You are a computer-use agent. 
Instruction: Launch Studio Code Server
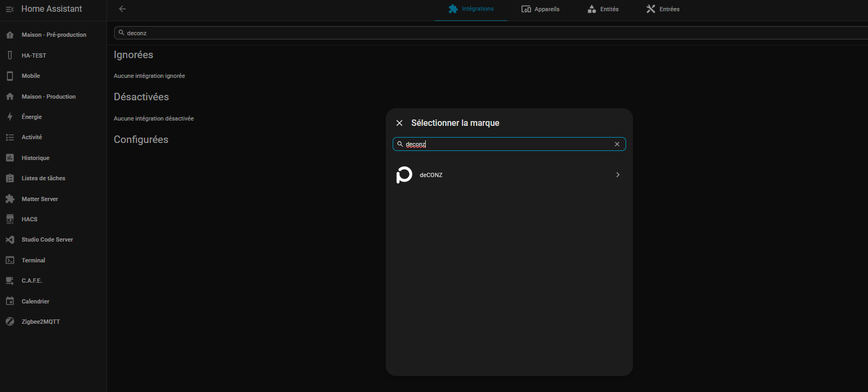point(47,239)
